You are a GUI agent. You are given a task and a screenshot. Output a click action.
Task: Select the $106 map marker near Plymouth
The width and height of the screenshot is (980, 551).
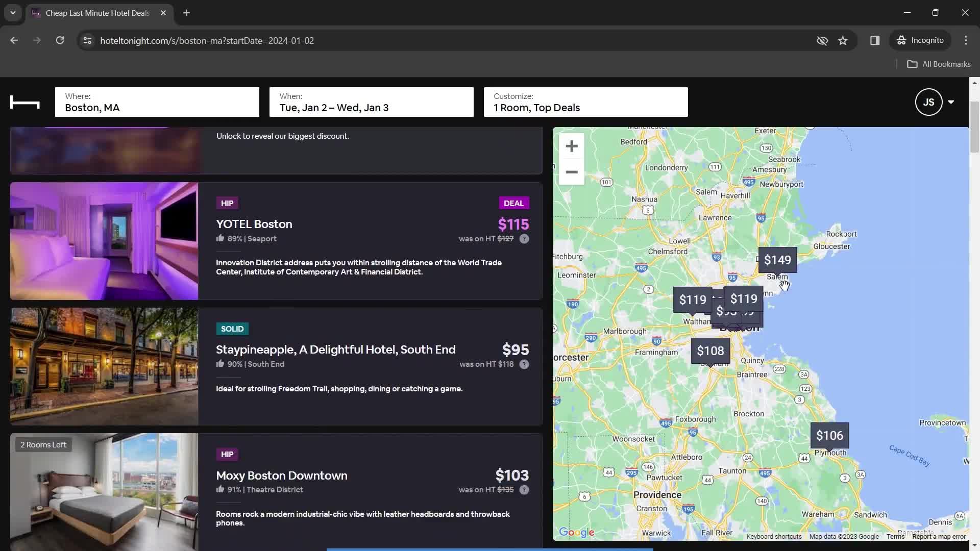coord(829,435)
